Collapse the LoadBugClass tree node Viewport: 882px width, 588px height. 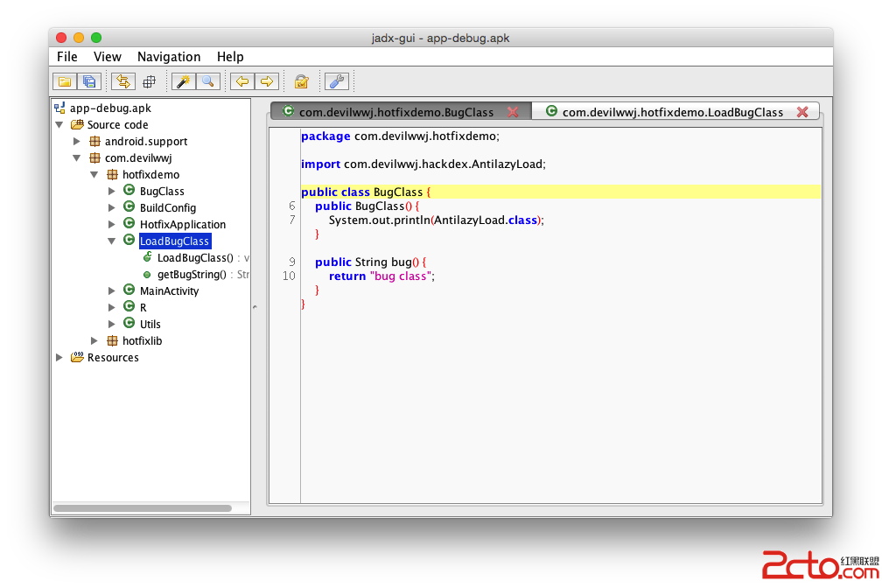pos(112,241)
